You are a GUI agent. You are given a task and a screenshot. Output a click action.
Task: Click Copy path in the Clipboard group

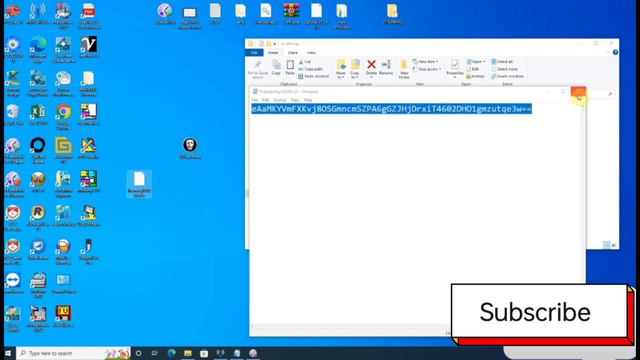[311, 69]
